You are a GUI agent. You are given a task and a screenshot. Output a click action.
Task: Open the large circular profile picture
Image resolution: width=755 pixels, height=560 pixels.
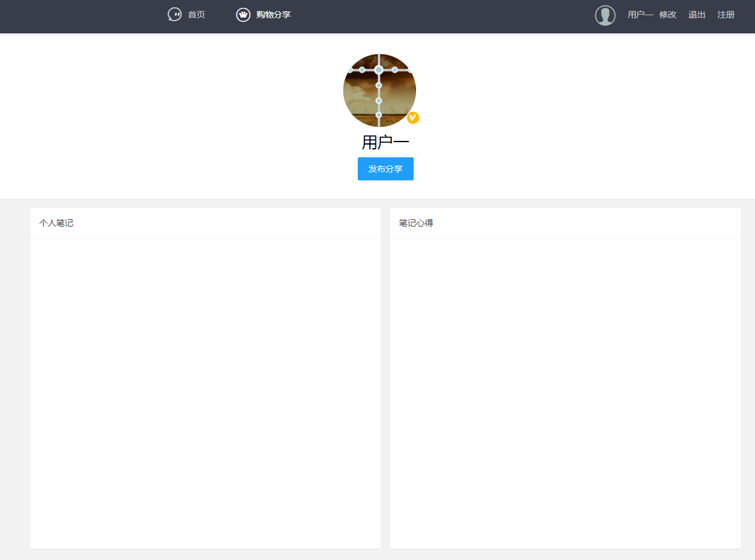tap(379, 90)
